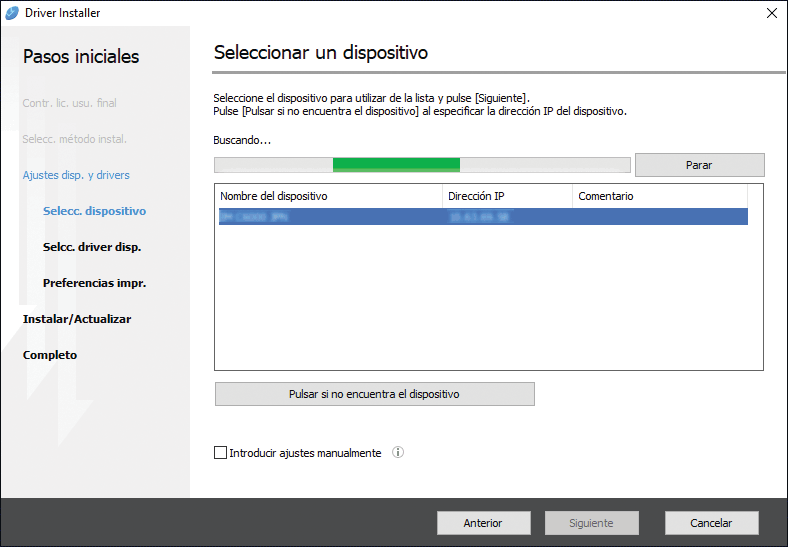
Task: Cancel installation with the Cancelar button
Action: point(711,523)
